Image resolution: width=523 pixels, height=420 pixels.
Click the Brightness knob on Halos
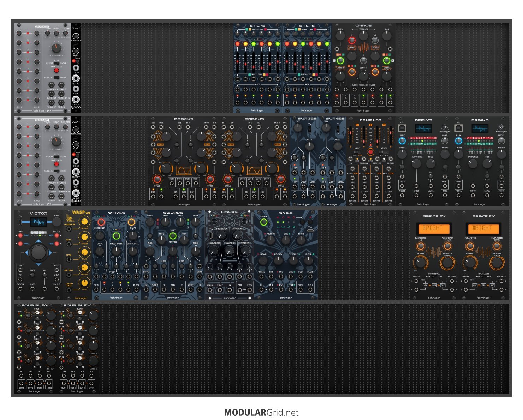214,251
